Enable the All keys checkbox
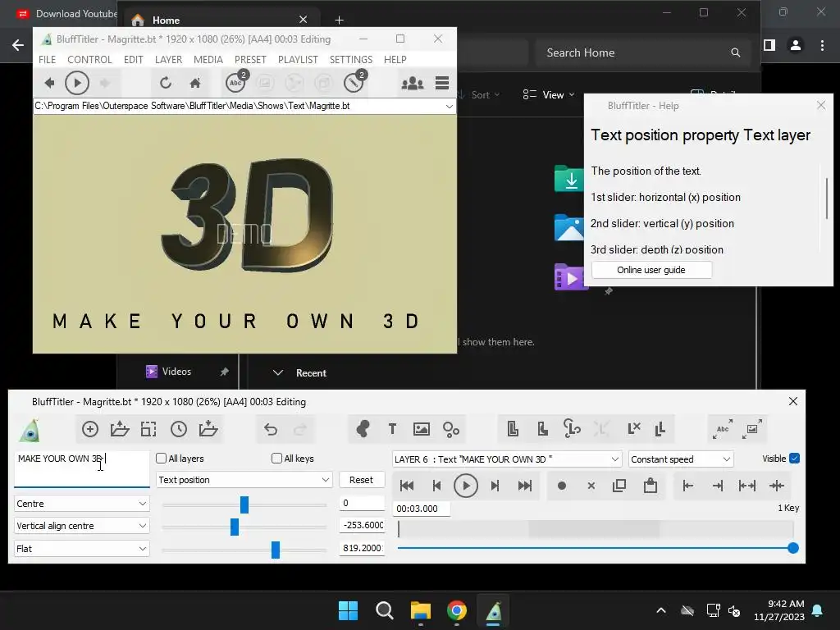This screenshot has height=630, width=840. [276, 459]
